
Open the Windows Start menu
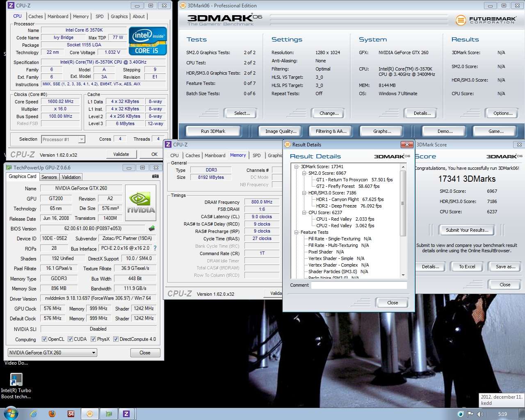[11, 413]
